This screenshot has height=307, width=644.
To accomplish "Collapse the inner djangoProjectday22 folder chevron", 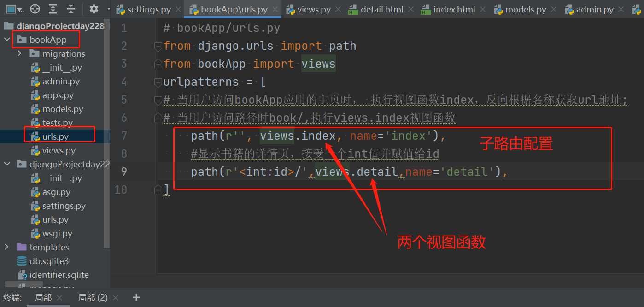I will tap(7, 164).
